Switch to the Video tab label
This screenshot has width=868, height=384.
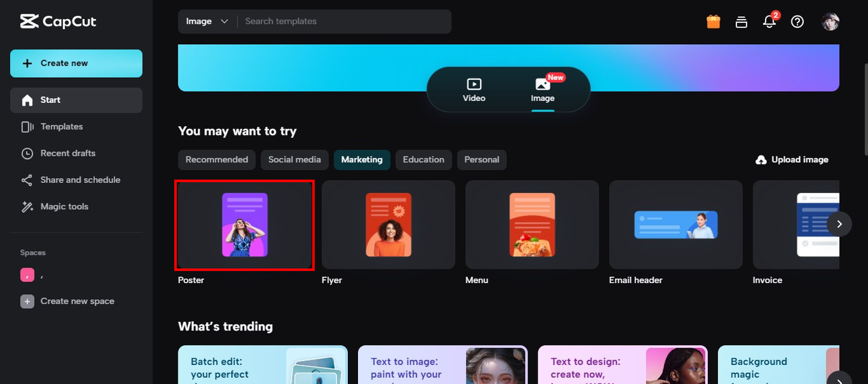coord(474,98)
